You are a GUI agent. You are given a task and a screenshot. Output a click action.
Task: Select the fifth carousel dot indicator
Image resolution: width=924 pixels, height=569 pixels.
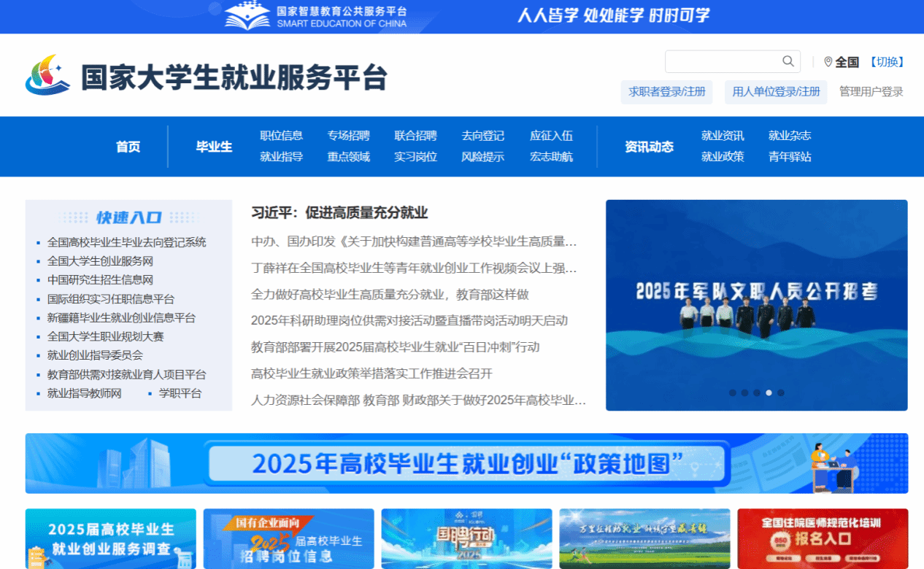(x=781, y=392)
